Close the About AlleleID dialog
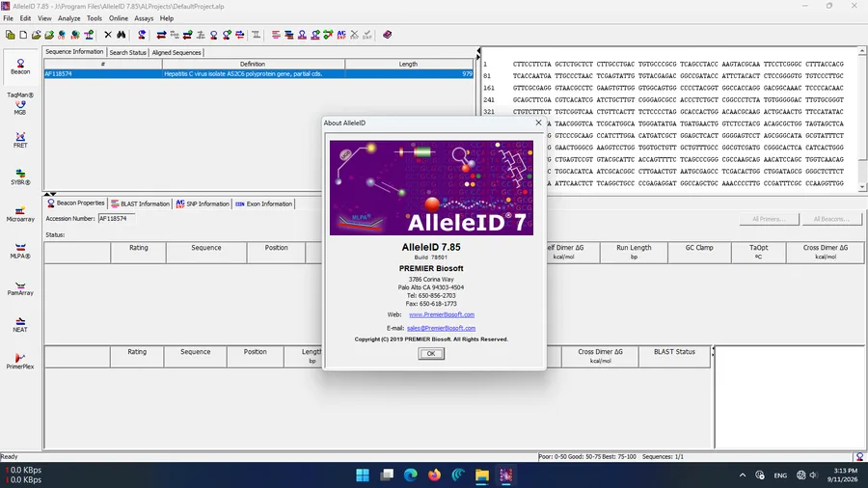 pyautogui.click(x=538, y=122)
